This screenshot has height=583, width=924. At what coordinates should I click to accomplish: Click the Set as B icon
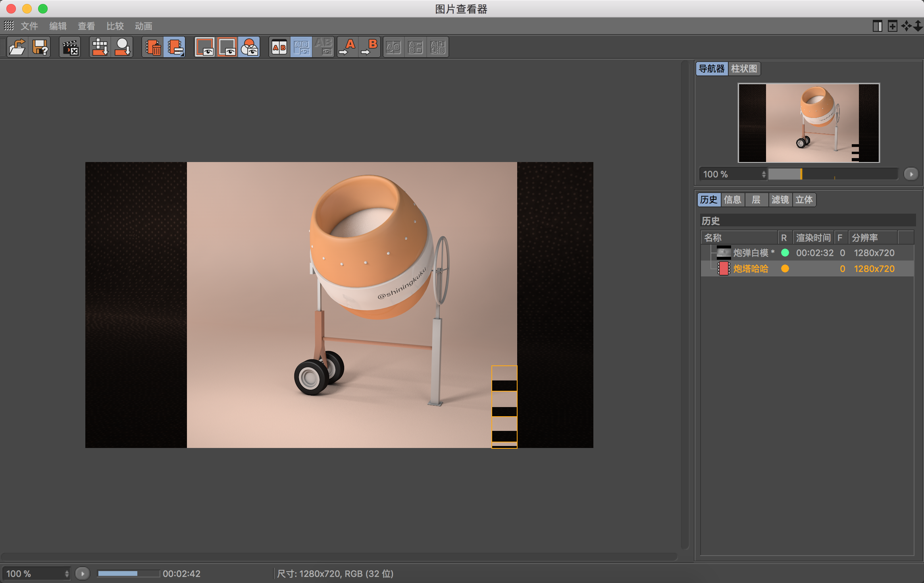click(x=370, y=47)
